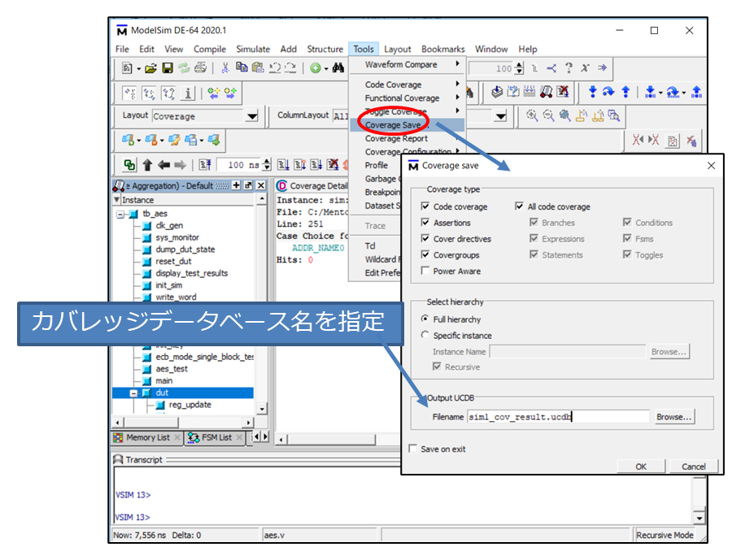This screenshot has width=741, height=560.
Task: Enable the Power Aware checkbox
Action: (425, 271)
